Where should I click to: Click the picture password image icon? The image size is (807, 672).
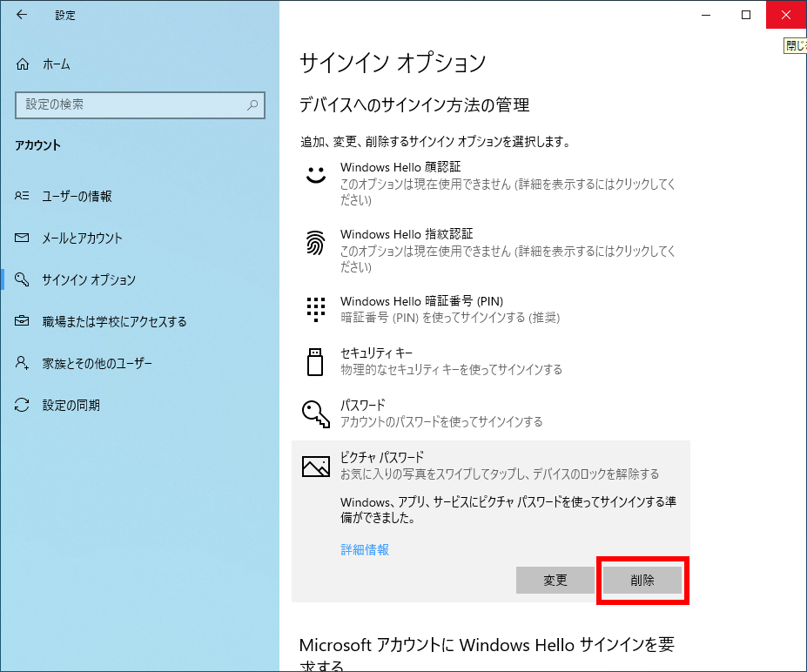pos(315,467)
